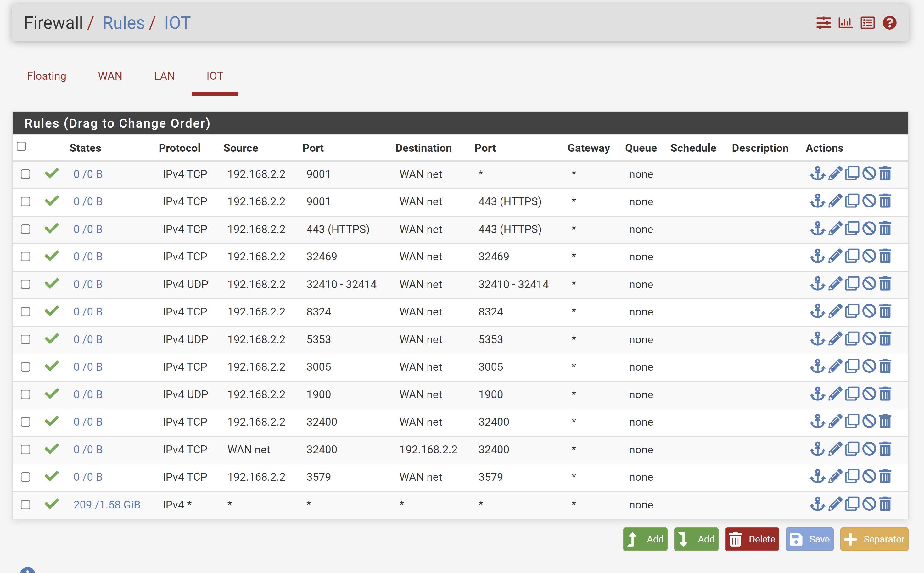This screenshot has width=924, height=573.
Task: Check the IPv4 * allow-all rule checkbox
Action: (x=25, y=505)
